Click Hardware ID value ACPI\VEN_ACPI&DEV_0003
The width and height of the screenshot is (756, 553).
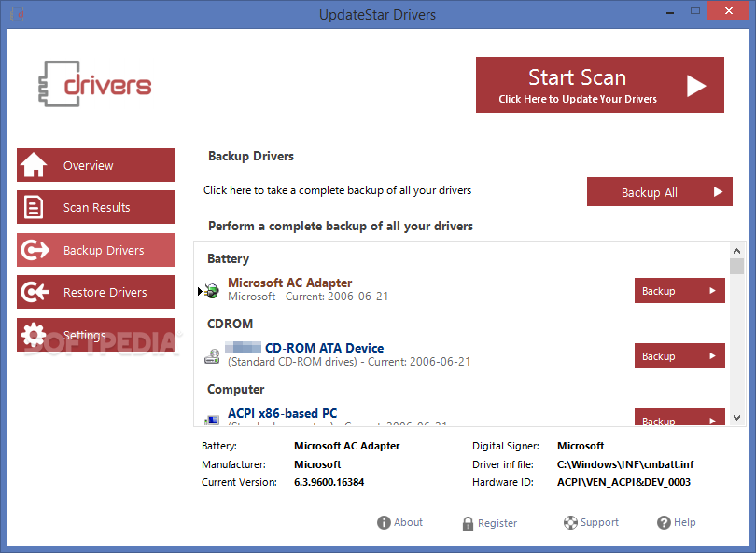pos(623,482)
